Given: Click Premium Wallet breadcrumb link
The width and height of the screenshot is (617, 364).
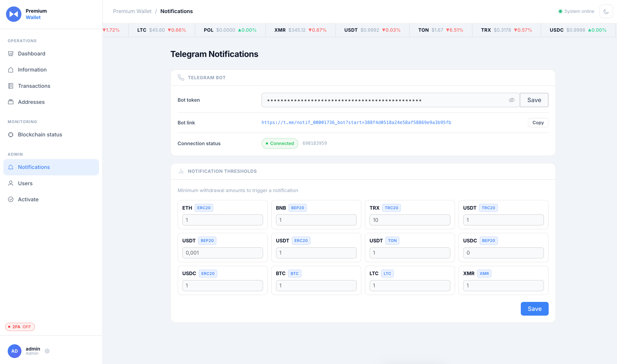Looking at the screenshot, I should (132, 11).
